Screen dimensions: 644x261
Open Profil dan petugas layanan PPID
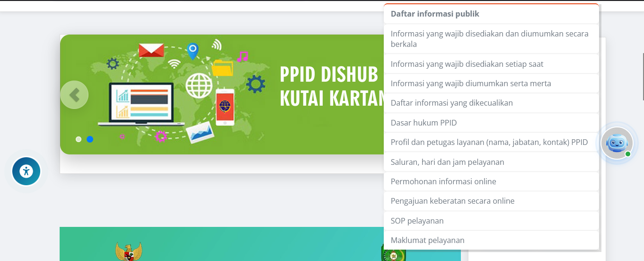(x=491, y=142)
